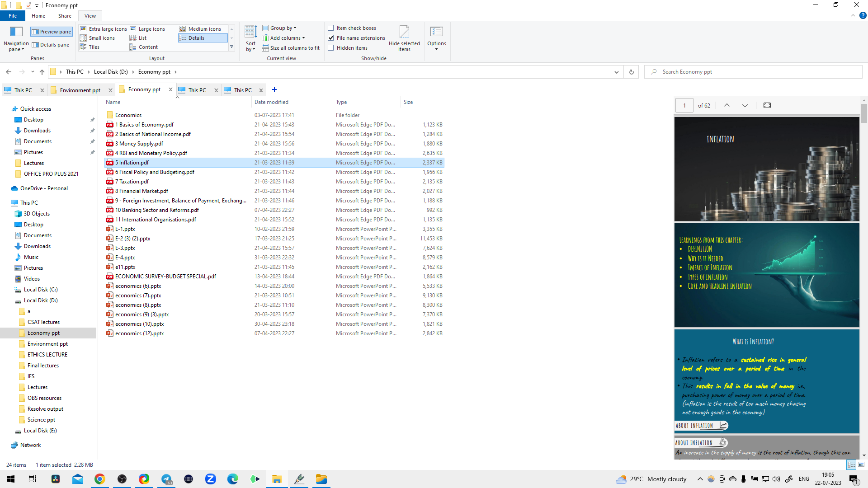Open Zoom from the taskbar
The image size is (868, 488).
tap(211, 479)
